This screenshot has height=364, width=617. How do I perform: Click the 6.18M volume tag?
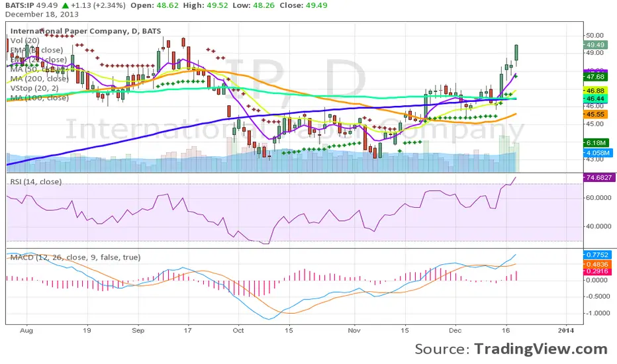[x=596, y=143]
